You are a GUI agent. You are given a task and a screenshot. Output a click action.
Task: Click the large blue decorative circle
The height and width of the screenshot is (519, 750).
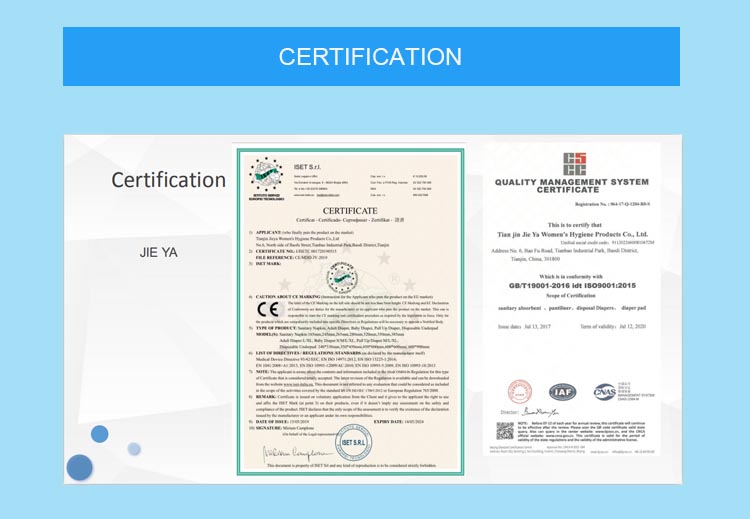pyautogui.click(x=80, y=466)
